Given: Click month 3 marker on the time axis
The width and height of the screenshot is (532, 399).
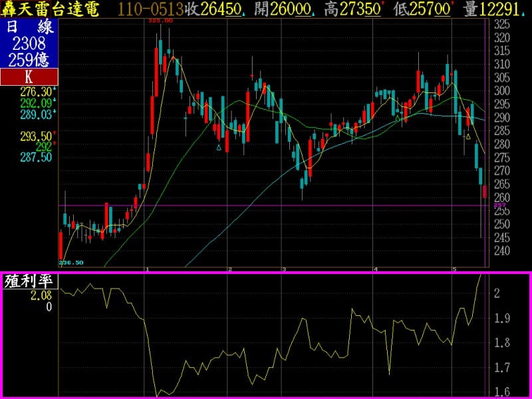Looking at the screenshot, I should tap(284, 269).
